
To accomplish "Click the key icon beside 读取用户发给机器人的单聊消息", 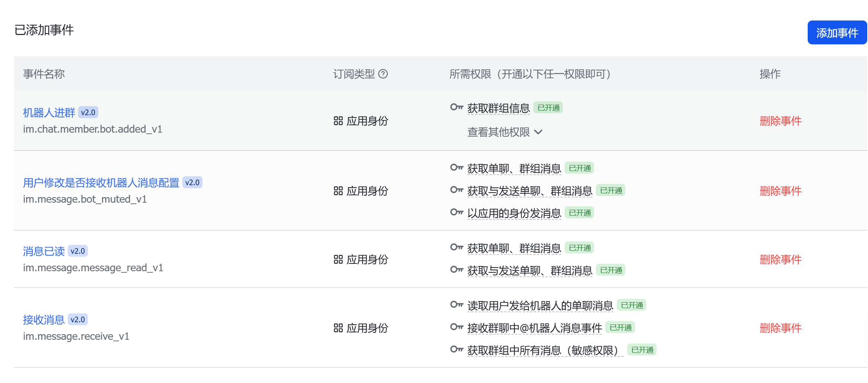I will (457, 305).
